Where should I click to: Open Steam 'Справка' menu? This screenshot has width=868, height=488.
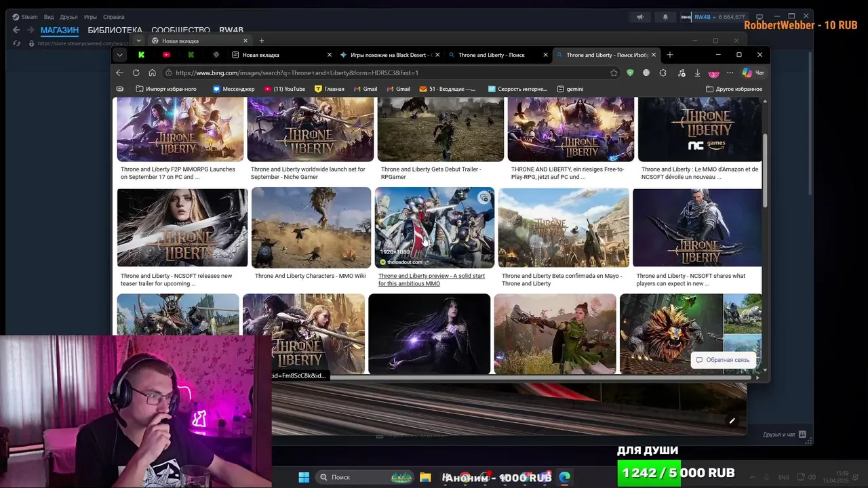[114, 17]
